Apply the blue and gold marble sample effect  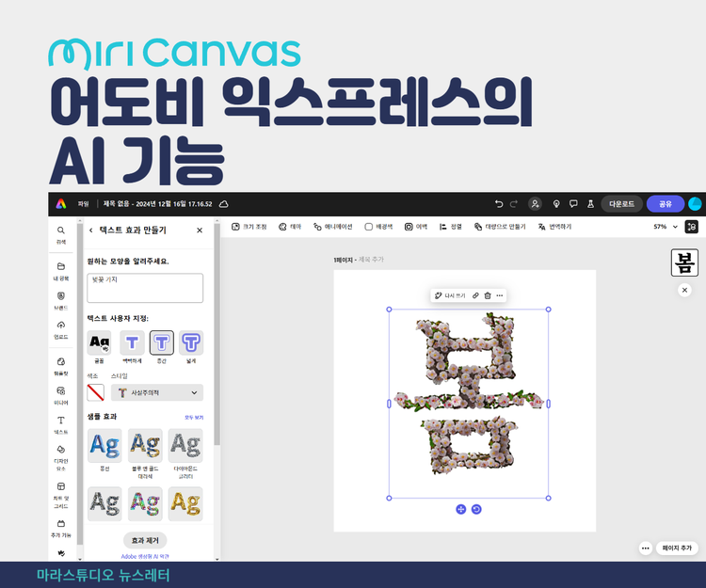point(145,445)
